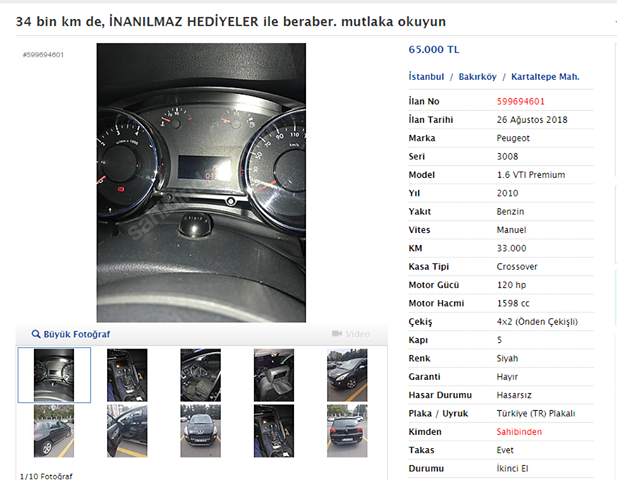Click the Sahibinden seller link
The image size is (617, 480).
519,432
